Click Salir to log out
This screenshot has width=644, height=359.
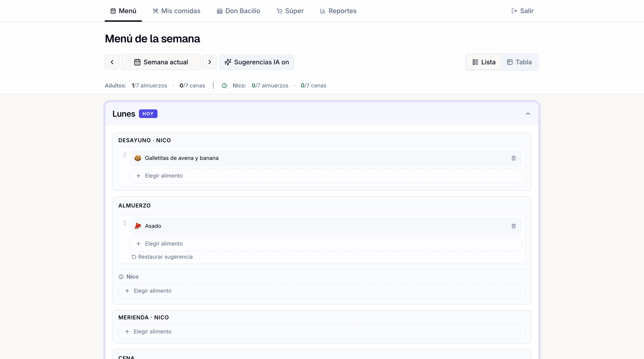click(522, 11)
